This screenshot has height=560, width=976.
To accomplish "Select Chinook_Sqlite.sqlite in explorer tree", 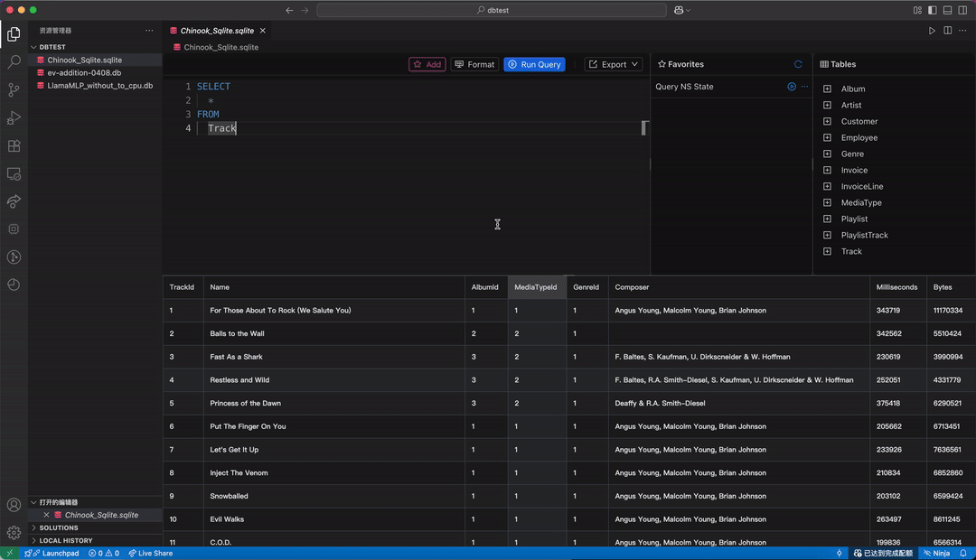I will coord(95,60).
